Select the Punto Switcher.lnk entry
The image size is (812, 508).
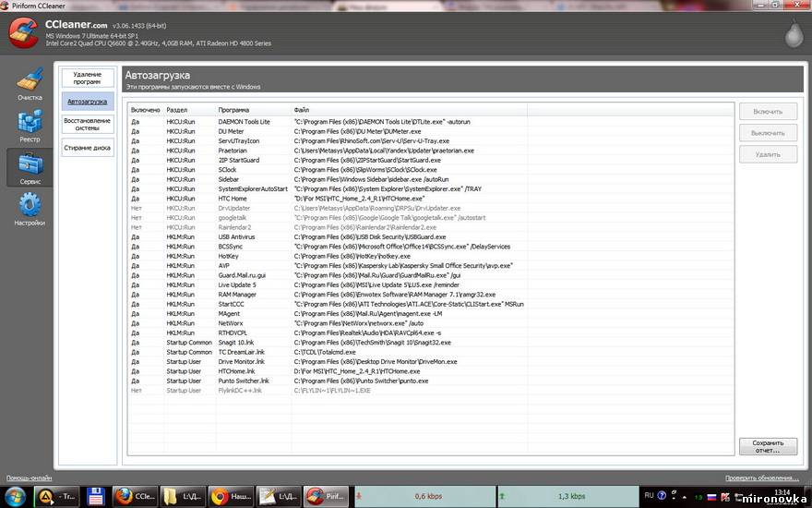(430, 381)
